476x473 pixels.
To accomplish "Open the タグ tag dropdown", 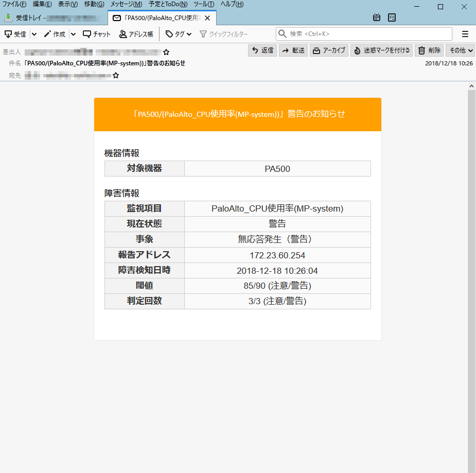I will [x=179, y=34].
